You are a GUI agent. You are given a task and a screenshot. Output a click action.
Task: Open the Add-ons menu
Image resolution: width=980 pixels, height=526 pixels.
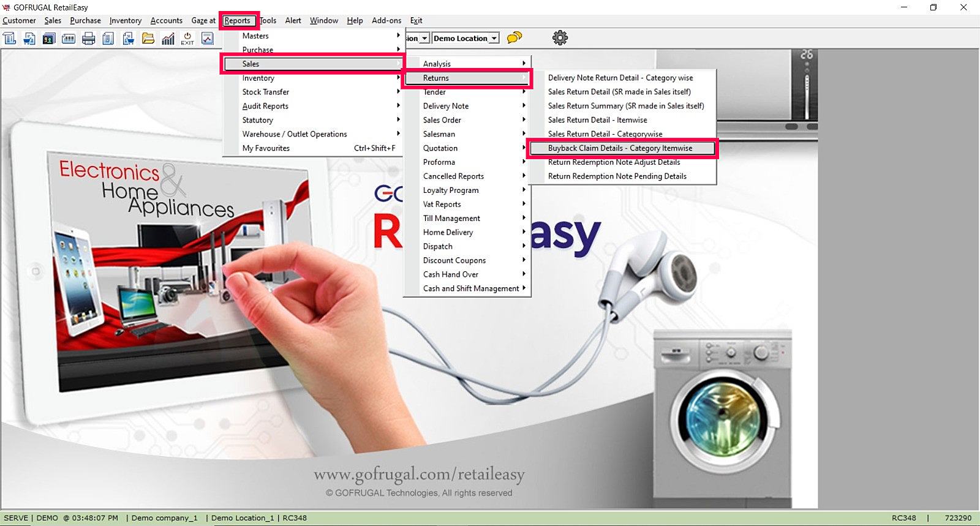coord(386,21)
